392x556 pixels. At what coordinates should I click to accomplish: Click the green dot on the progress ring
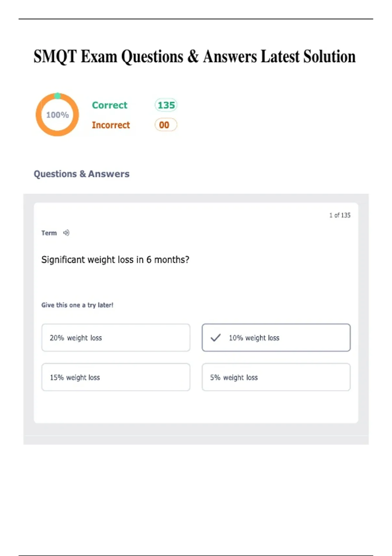(x=57, y=96)
